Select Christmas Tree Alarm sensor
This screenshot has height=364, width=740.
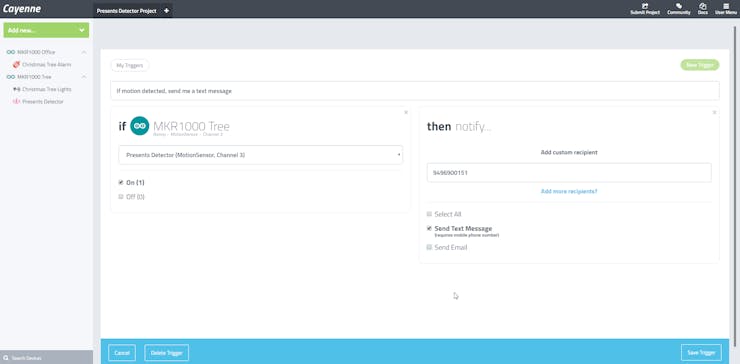[x=47, y=64]
